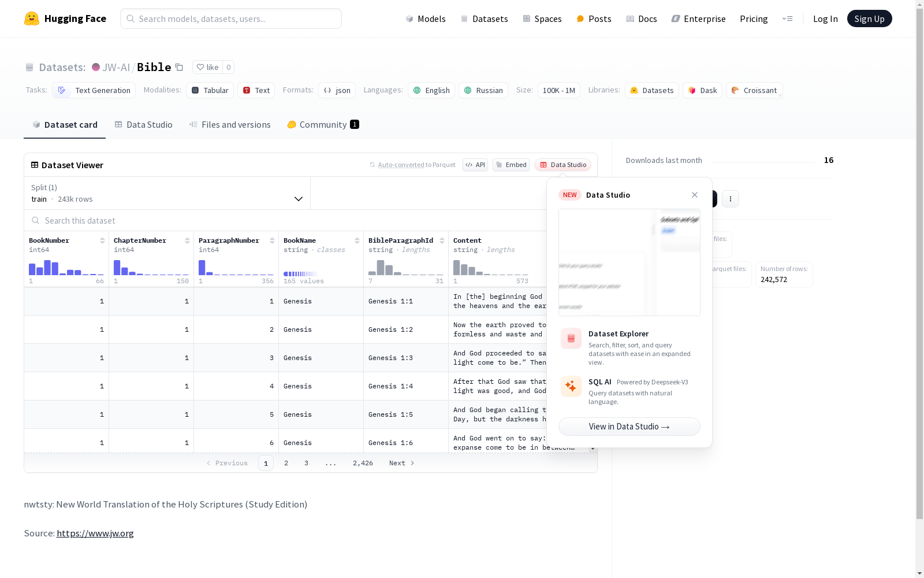The image size is (924, 578).
Task: Copy the dataset name to clipboard
Action: click(179, 67)
